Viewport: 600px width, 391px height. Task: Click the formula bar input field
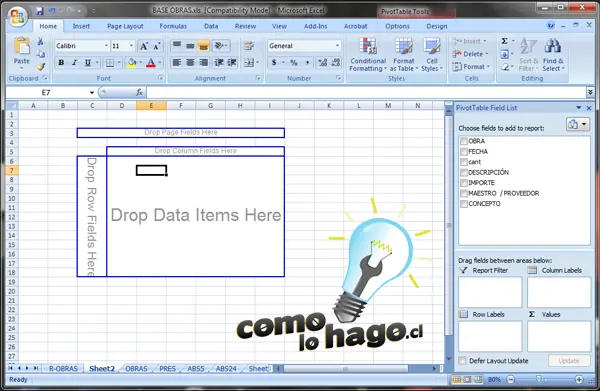tap(366, 92)
